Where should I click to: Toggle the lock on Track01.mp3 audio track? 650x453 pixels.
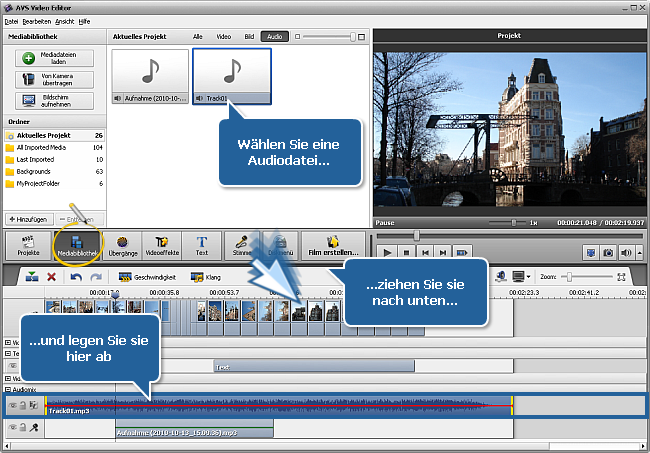point(23,405)
